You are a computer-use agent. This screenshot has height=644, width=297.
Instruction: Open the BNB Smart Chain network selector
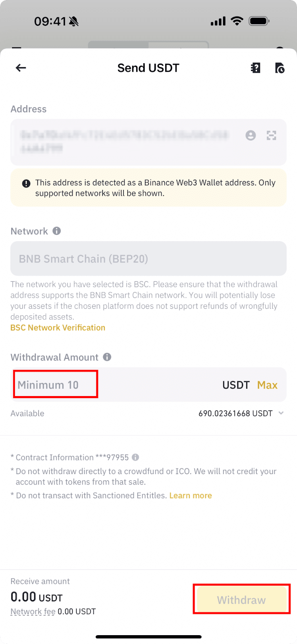click(148, 259)
